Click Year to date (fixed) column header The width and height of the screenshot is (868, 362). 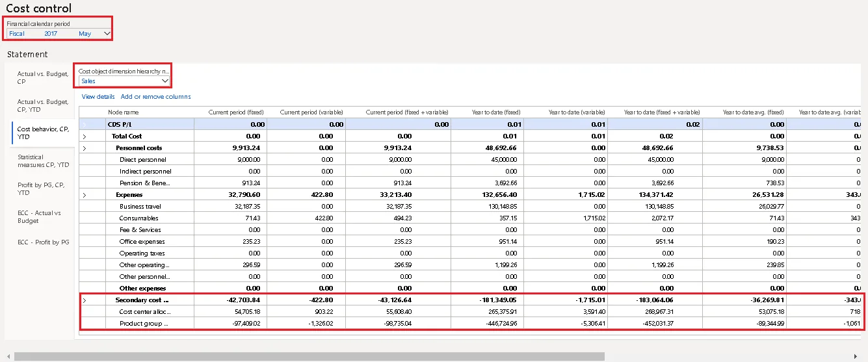click(496, 112)
